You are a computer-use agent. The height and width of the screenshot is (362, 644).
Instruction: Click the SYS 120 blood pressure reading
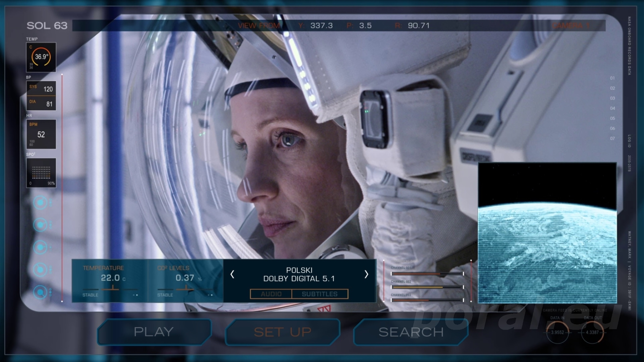[41, 89]
